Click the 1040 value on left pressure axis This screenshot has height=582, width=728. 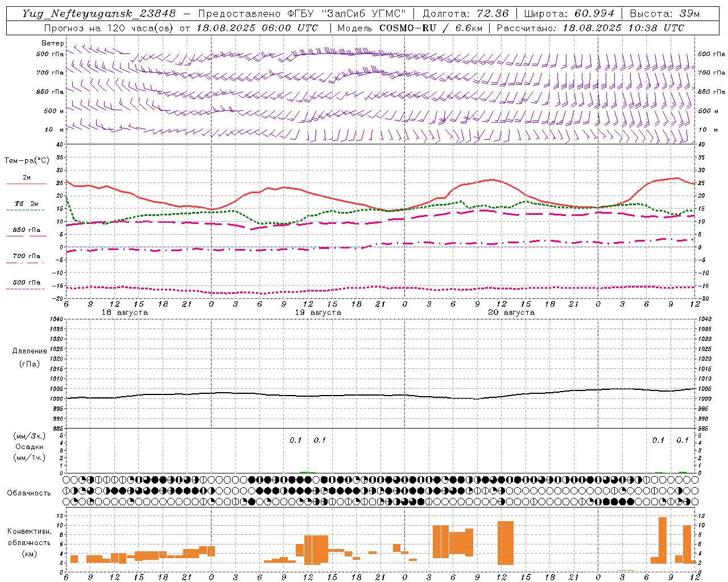[55, 319]
